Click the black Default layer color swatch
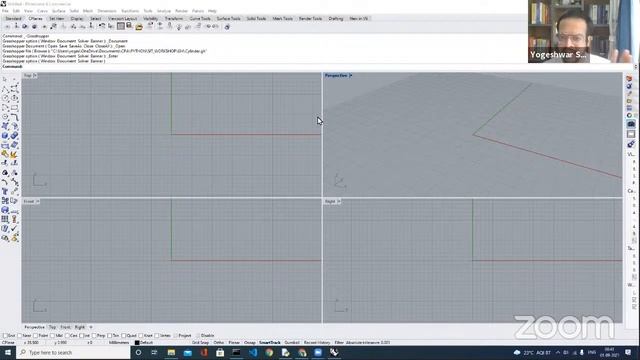The height and width of the screenshot is (360, 640). [x=137, y=343]
